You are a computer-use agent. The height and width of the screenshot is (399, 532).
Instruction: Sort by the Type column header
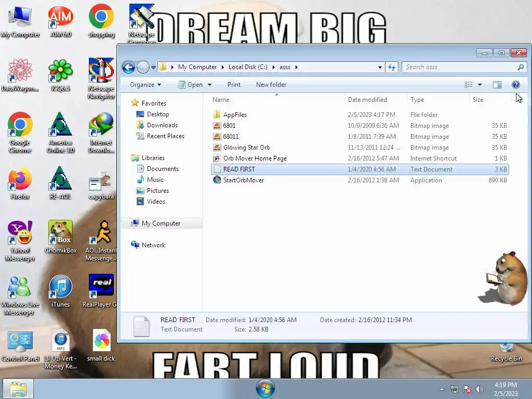(x=437, y=99)
